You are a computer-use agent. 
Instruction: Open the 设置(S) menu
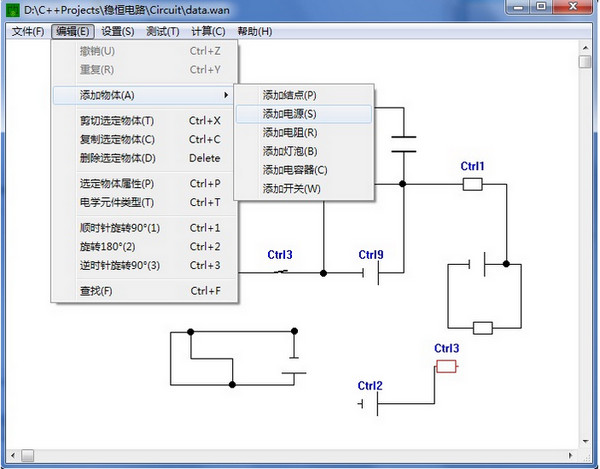[x=120, y=32]
